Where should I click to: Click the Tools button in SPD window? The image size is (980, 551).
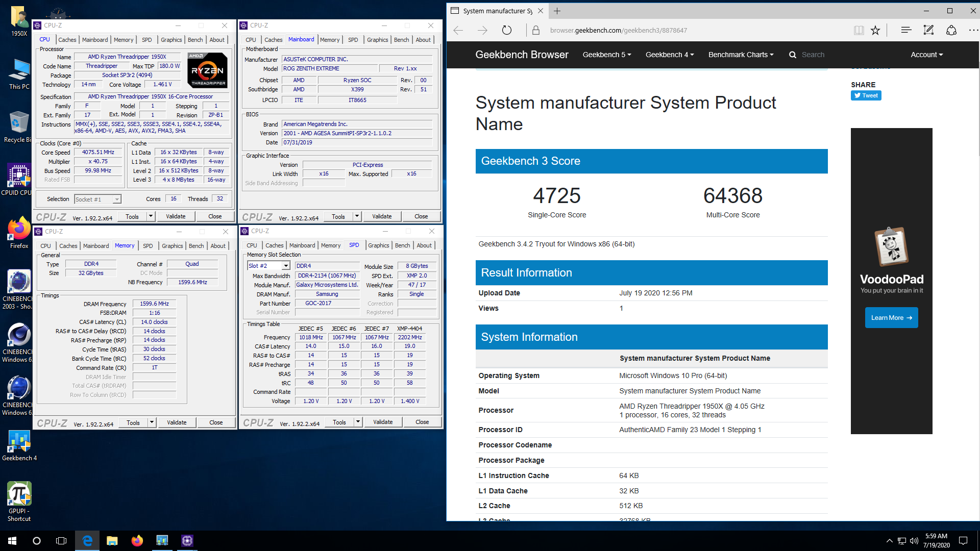point(339,422)
